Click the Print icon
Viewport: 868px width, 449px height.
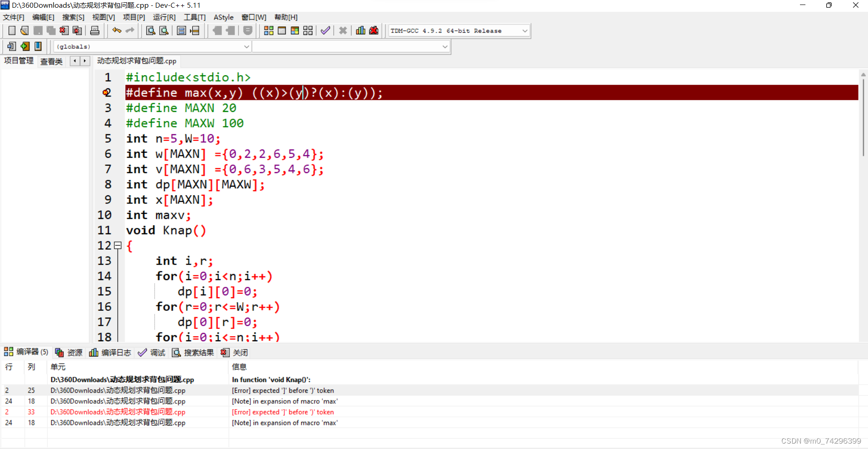pos(95,30)
